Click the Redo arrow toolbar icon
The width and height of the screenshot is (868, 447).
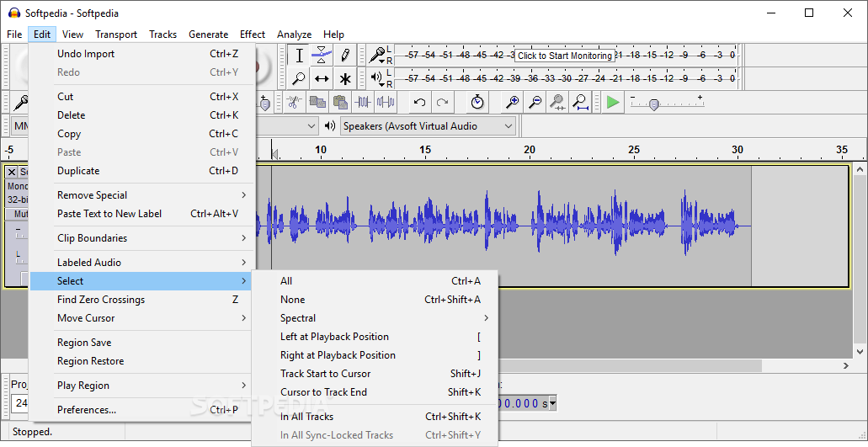tap(442, 102)
